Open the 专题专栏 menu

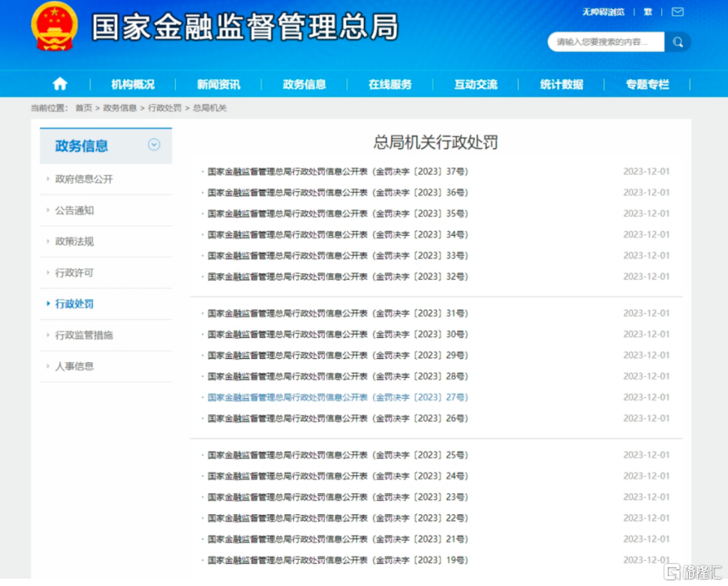(x=647, y=85)
